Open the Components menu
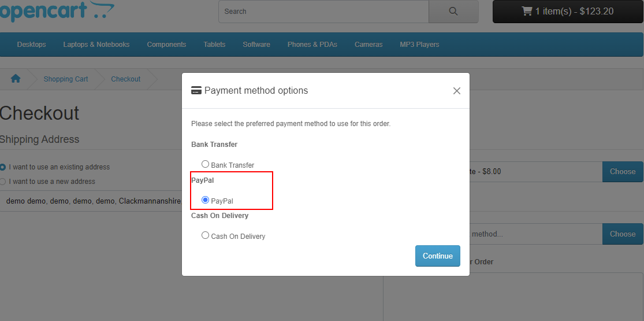 (x=166, y=45)
